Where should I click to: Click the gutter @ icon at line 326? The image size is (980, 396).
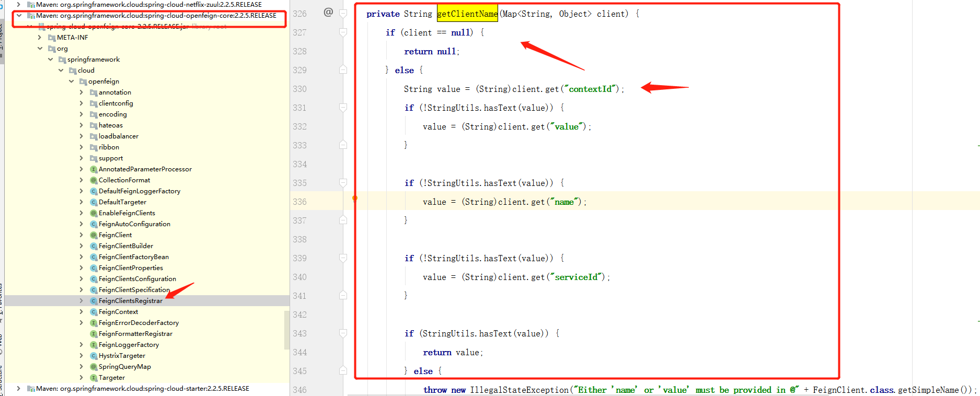(328, 12)
